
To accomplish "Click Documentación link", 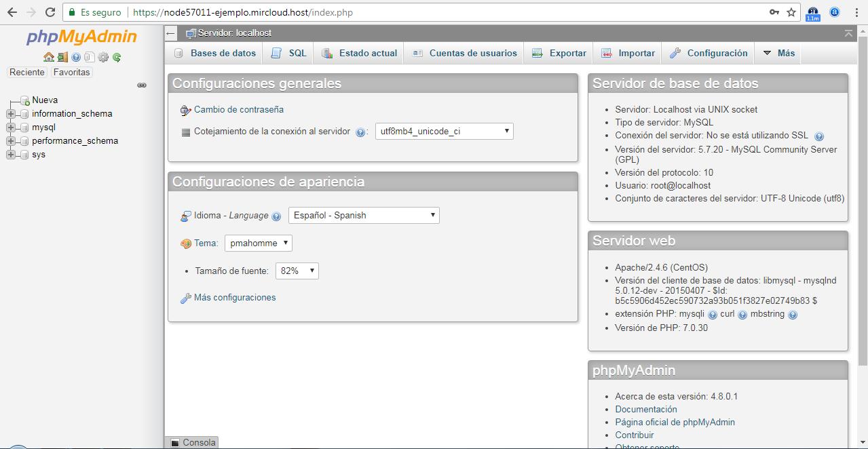I will (646, 410).
